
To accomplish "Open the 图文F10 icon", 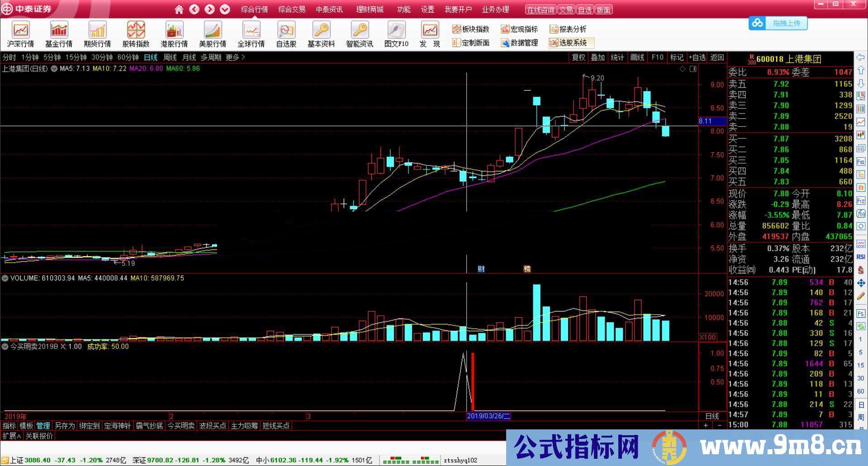I will [396, 34].
